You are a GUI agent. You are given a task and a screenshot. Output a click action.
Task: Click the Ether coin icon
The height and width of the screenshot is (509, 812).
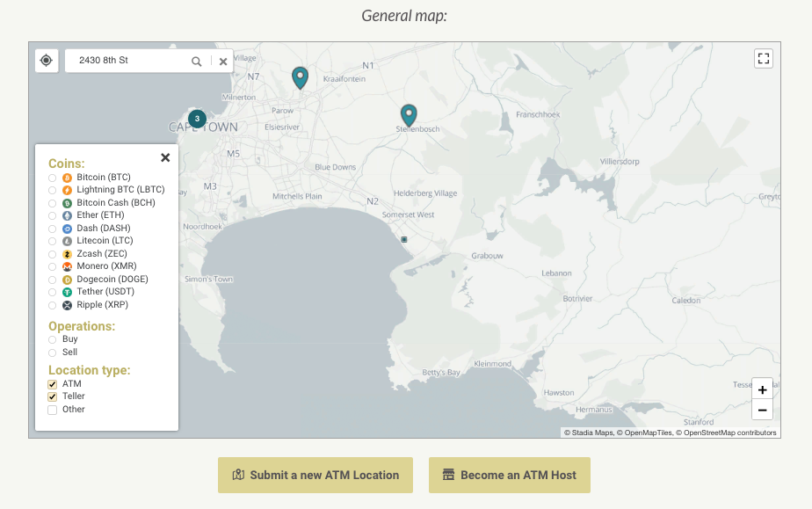click(x=68, y=216)
